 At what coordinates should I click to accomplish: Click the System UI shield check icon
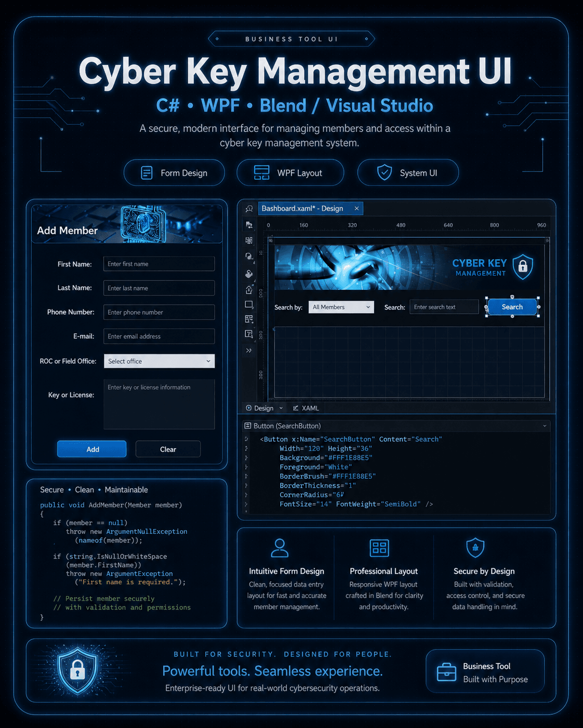[x=385, y=172]
